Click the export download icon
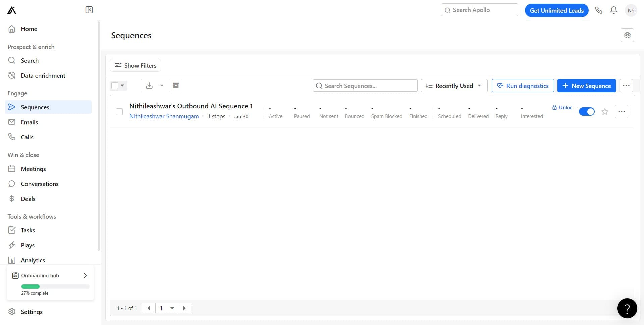 pyautogui.click(x=149, y=86)
